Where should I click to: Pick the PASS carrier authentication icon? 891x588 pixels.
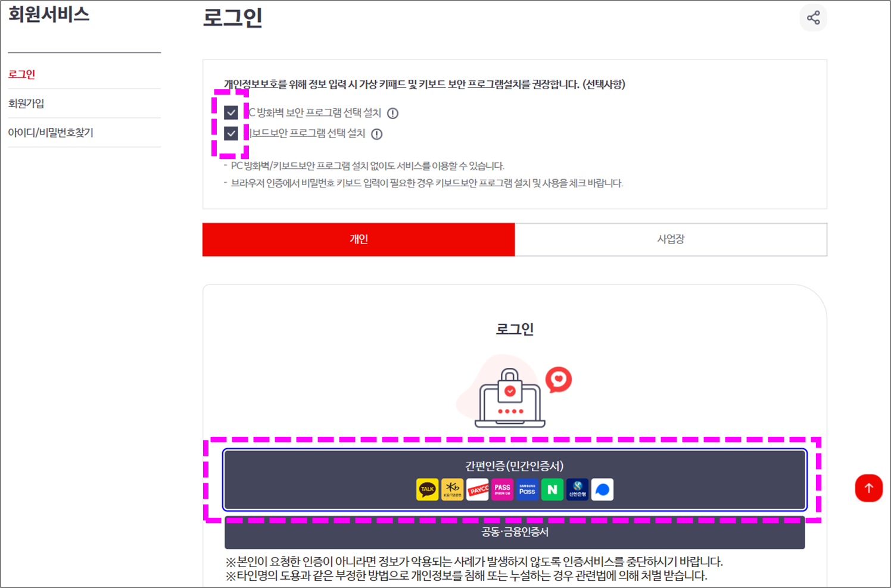pos(502,489)
